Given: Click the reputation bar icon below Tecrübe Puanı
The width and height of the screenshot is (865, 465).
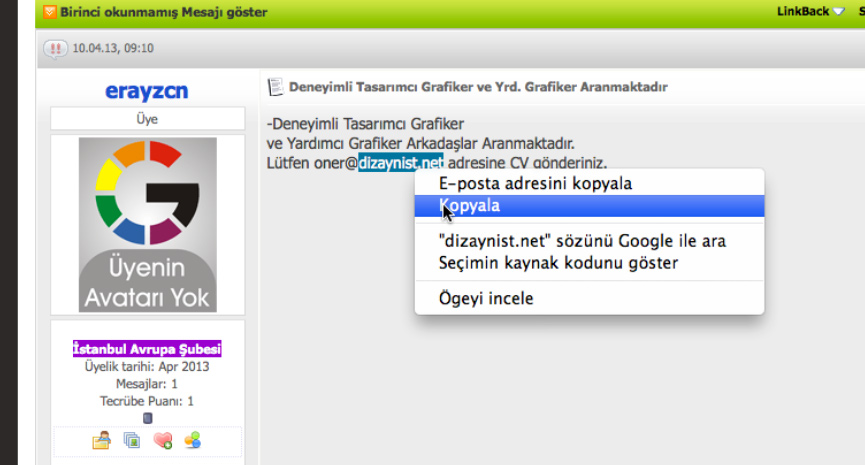Looking at the screenshot, I should pos(148,418).
